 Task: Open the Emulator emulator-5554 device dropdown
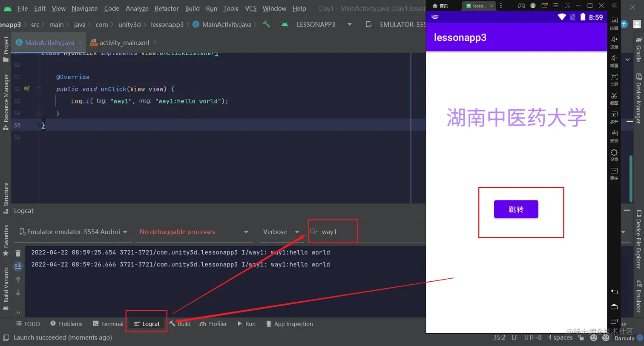tap(73, 232)
